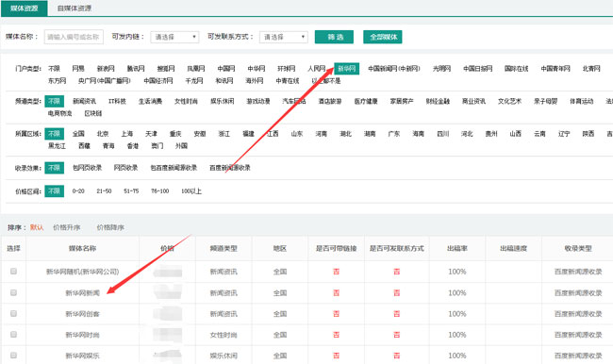Image resolution: width=613 pixels, height=364 pixels.
Task: Filter channel type by 区块链
Action: (93, 113)
